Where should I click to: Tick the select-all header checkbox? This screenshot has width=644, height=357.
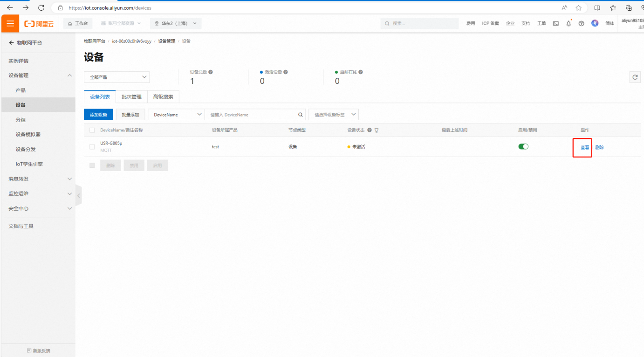(92, 130)
